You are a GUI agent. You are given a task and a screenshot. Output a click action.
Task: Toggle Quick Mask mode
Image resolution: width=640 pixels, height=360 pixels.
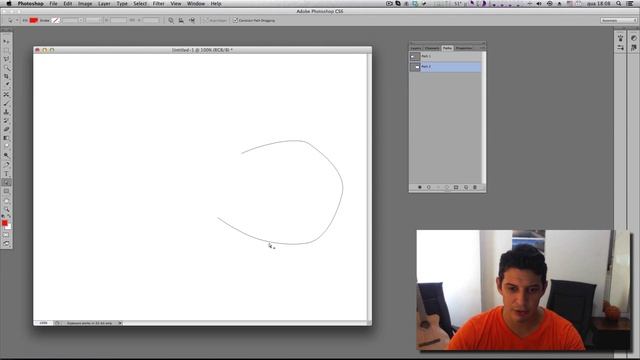(6, 235)
